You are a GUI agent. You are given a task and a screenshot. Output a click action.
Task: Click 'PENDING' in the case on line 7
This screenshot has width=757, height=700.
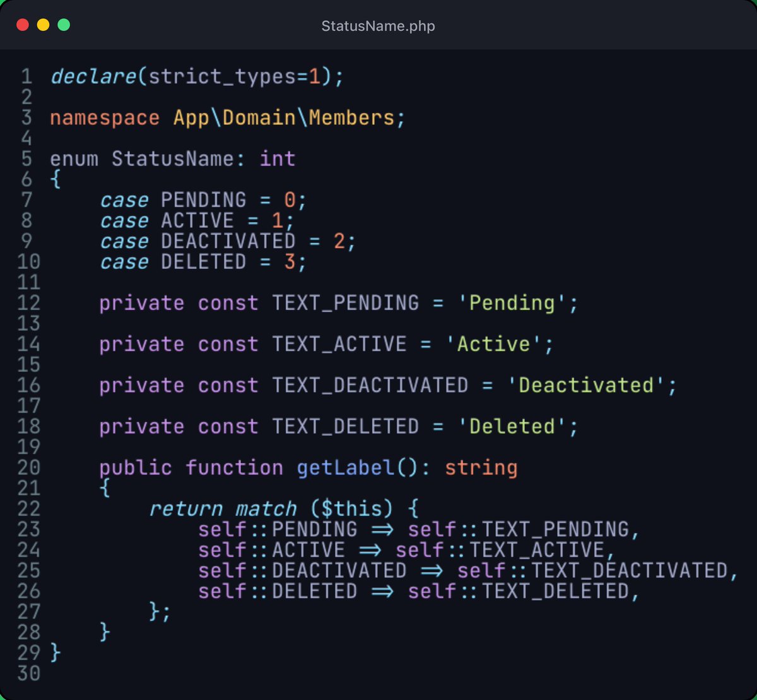coord(203,200)
